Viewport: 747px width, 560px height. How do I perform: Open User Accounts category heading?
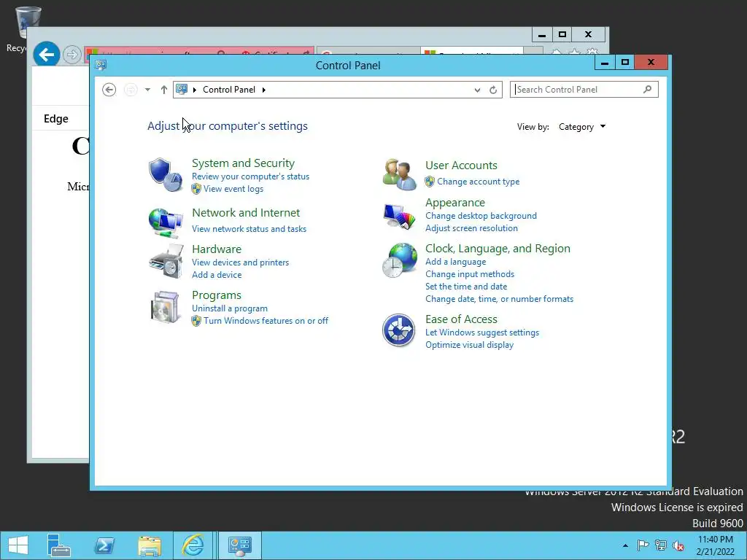[x=461, y=166]
